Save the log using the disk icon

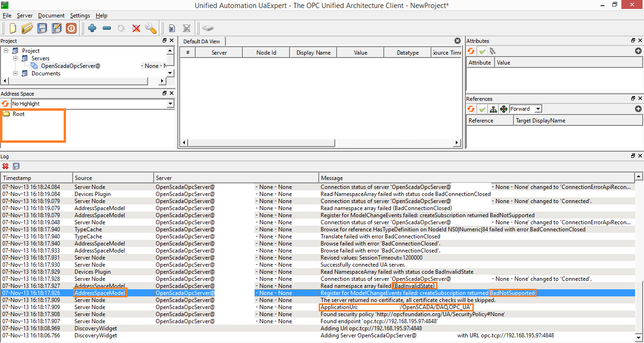click(16, 166)
